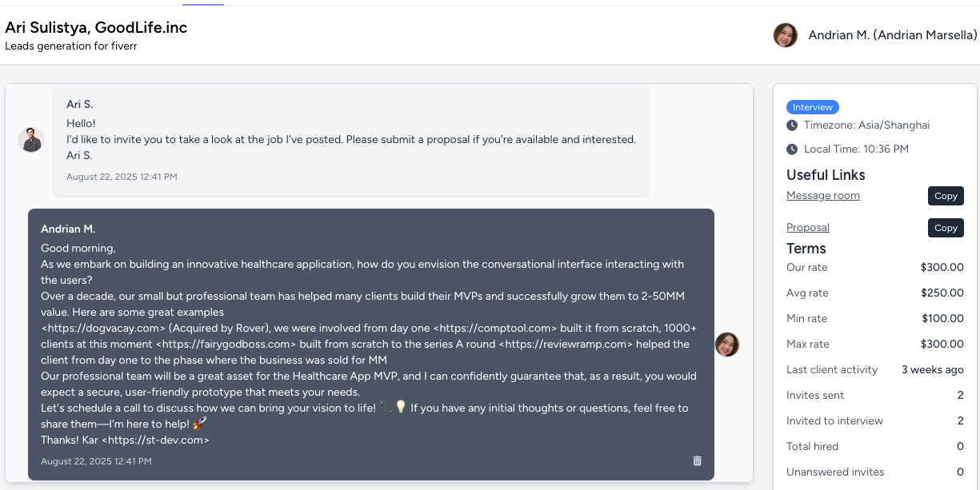Open the Proposal link
The height and width of the screenshot is (490, 980).
point(807,228)
